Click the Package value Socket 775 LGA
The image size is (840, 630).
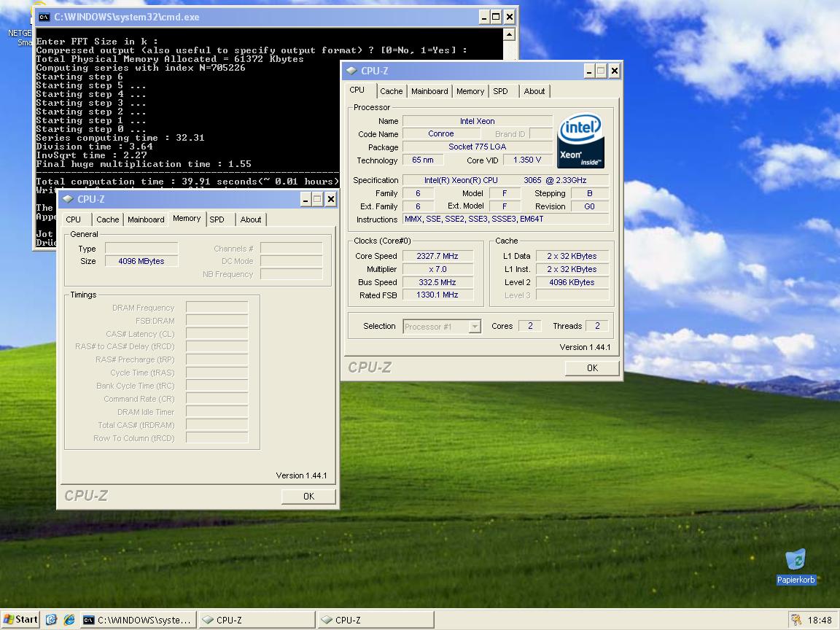click(478, 147)
